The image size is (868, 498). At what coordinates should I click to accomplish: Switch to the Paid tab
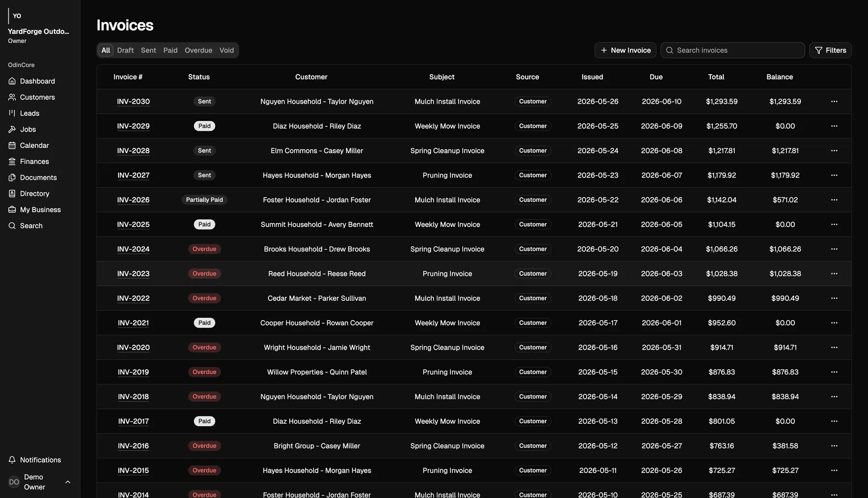(170, 50)
